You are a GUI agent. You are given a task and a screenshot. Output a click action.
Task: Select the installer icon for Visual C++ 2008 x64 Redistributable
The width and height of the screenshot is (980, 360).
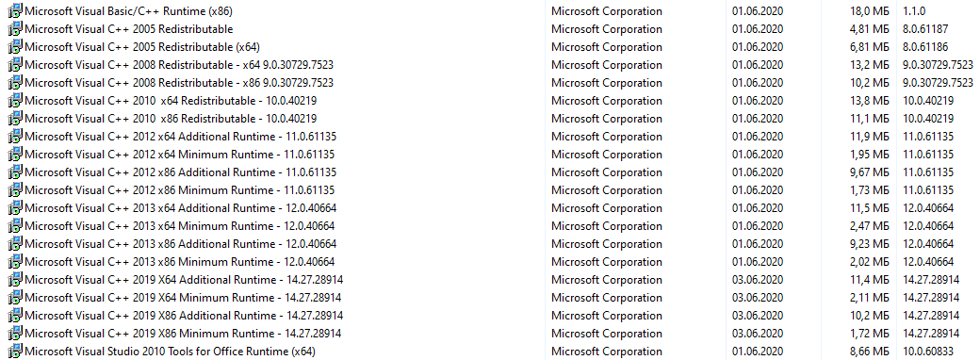click(x=15, y=65)
